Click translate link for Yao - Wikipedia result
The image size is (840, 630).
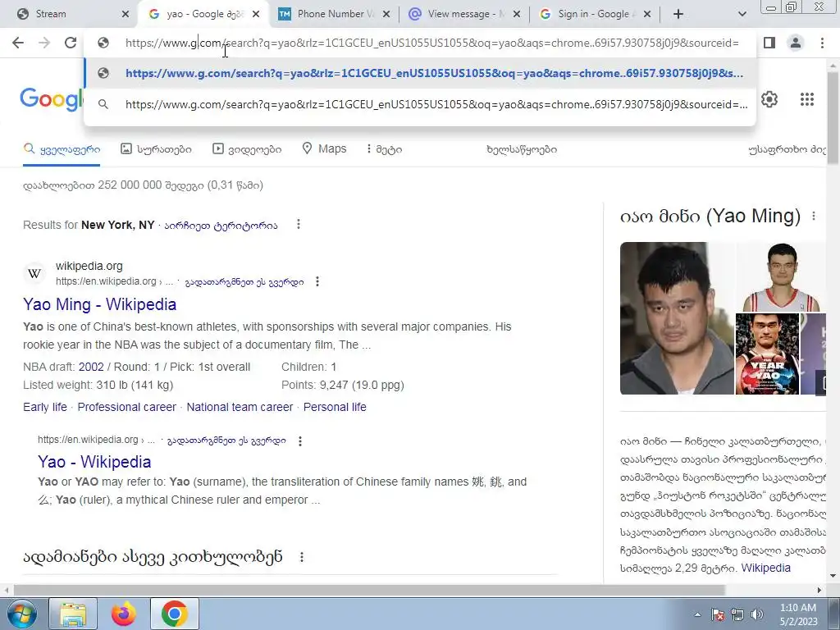click(x=226, y=441)
